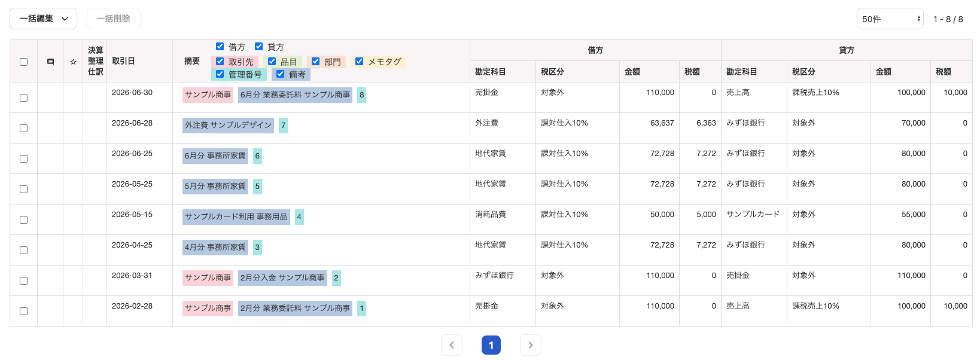980x360 pixels.
Task: Select page 1 in pagination
Action: pyautogui.click(x=491, y=345)
